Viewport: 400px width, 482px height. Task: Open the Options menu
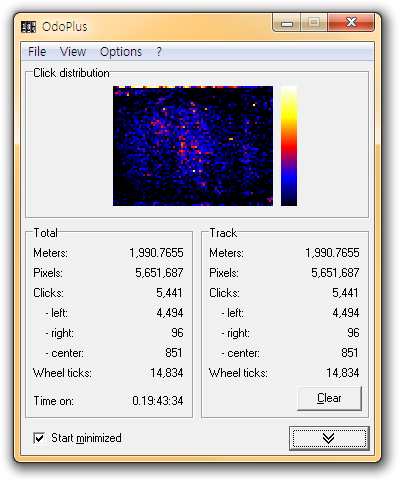pos(121,52)
